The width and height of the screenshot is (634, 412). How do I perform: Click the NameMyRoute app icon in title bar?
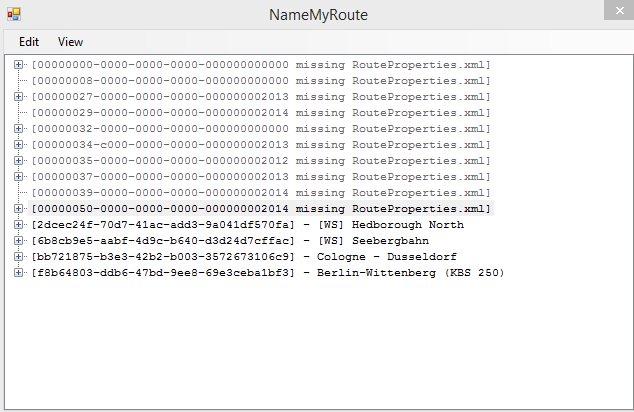click(x=14, y=14)
